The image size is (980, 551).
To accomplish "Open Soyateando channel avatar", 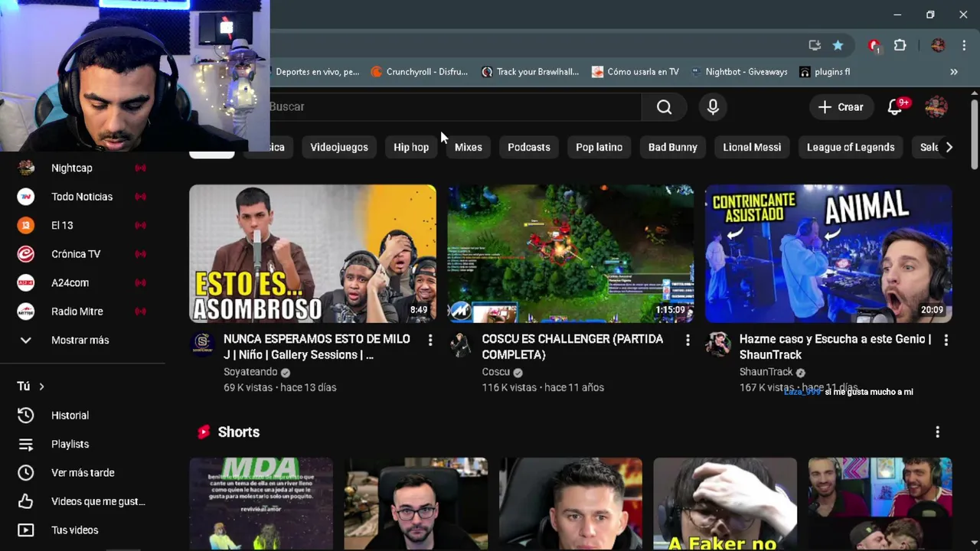I will coord(203,344).
